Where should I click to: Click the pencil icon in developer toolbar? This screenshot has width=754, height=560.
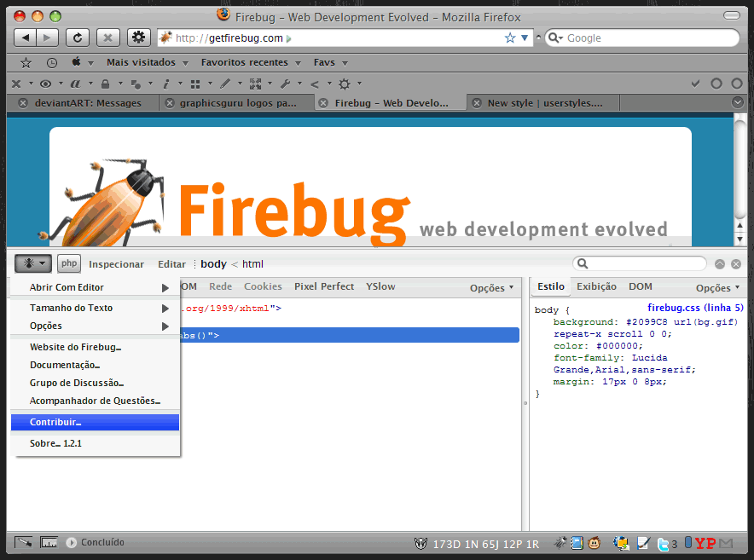coord(225,84)
